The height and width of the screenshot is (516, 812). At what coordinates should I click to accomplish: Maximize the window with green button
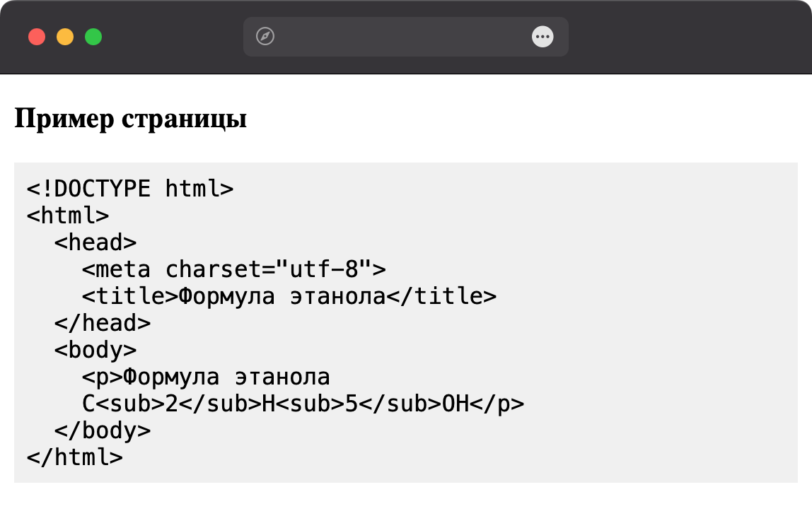click(x=93, y=37)
